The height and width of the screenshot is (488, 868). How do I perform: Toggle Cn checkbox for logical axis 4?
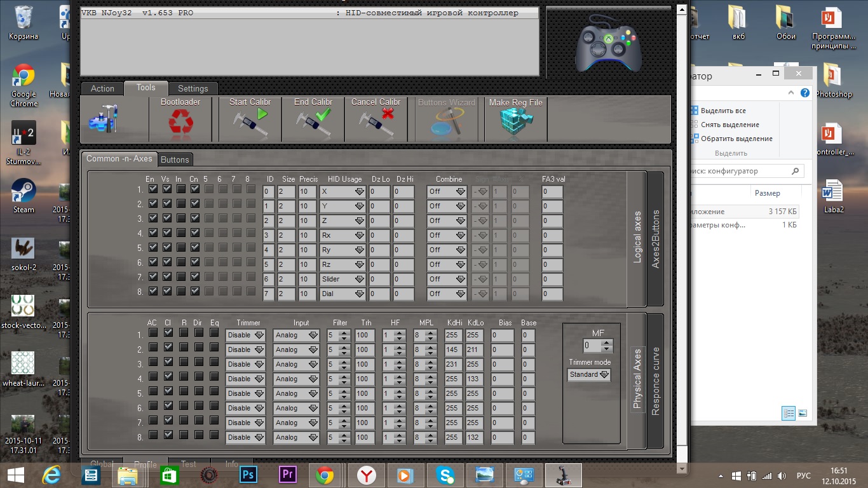(195, 233)
